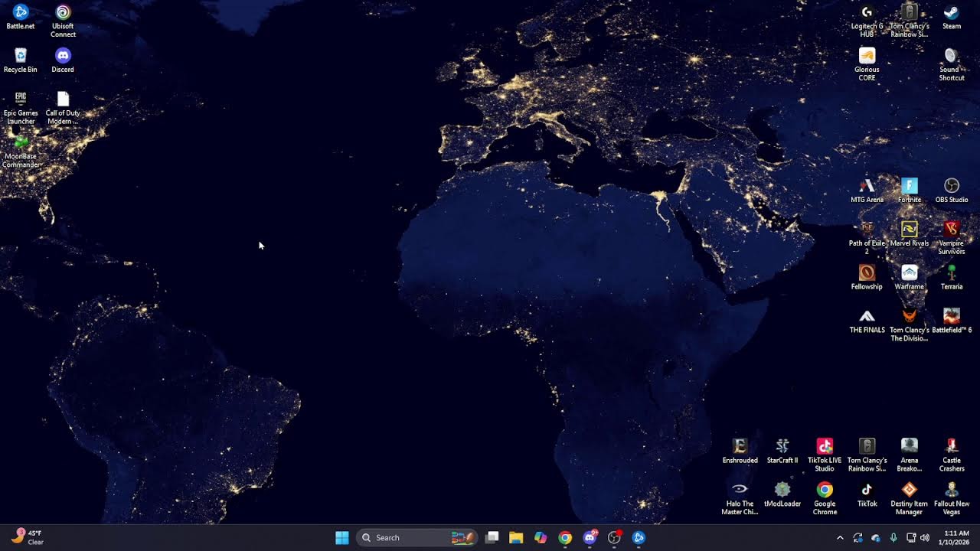Launch Copilot from the taskbar
This screenshot has height=551, width=980.
[x=541, y=538]
